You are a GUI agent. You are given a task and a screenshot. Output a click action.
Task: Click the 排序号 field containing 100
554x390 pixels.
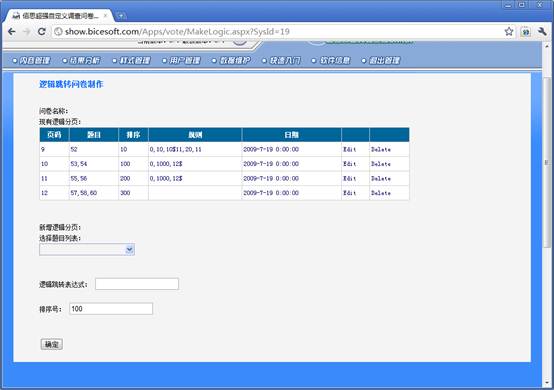click(x=111, y=309)
